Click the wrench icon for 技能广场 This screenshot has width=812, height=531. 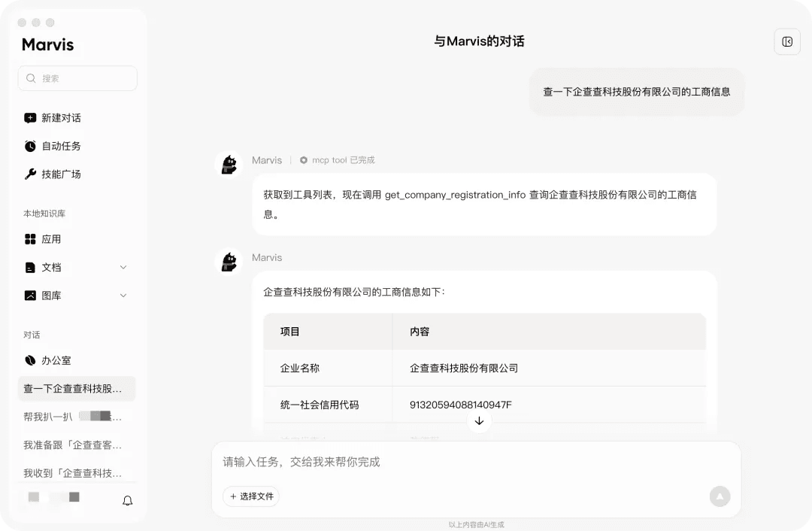pos(30,174)
